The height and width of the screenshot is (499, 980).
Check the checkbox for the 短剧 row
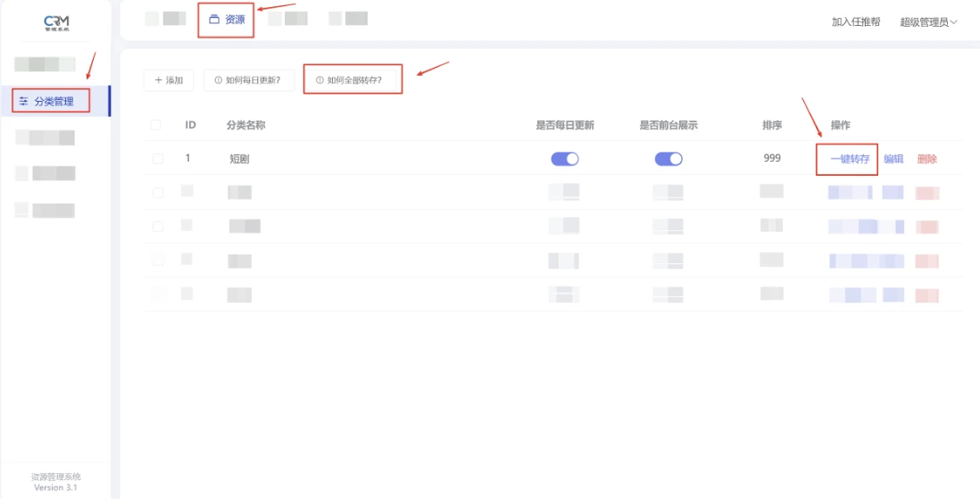point(158,159)
